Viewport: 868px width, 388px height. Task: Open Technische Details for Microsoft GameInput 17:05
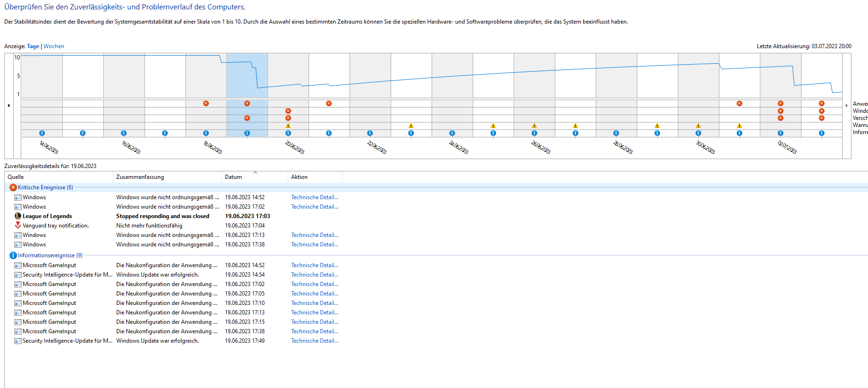(315, 294)
